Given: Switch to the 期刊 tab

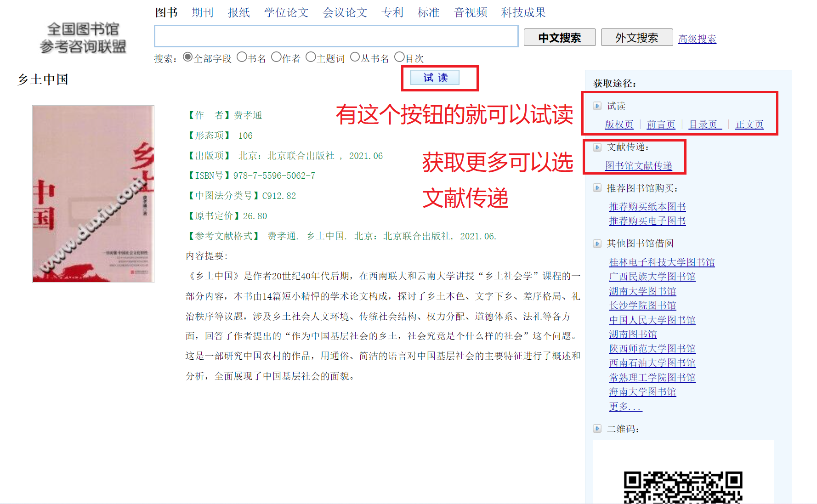Looking at the screenshot, I should click(x=203, y=12).
